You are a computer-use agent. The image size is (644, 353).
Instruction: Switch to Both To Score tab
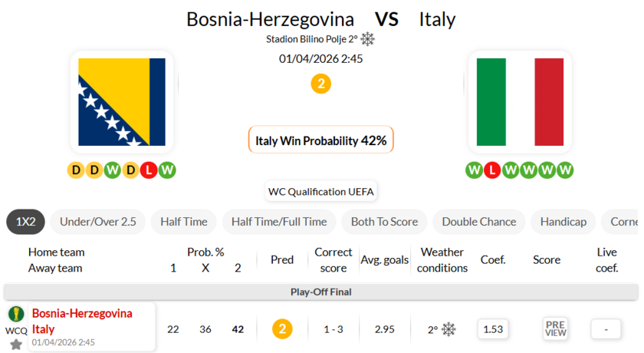[x=384, y=222]
